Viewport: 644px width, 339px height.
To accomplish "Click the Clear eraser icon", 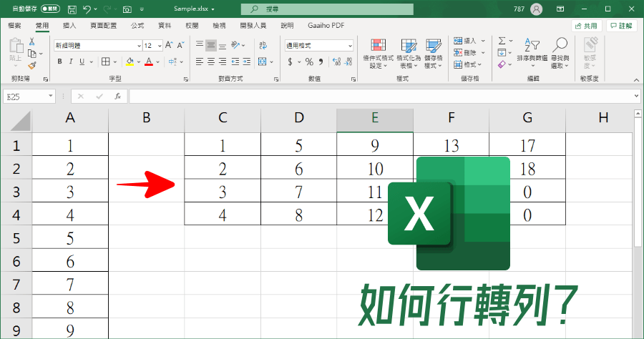I will point(502,64).
